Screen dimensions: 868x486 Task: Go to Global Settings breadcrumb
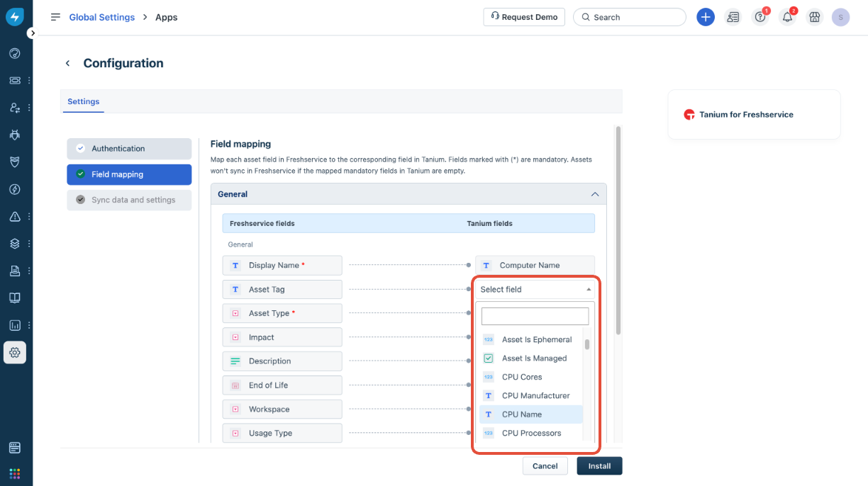coord(101,17)
